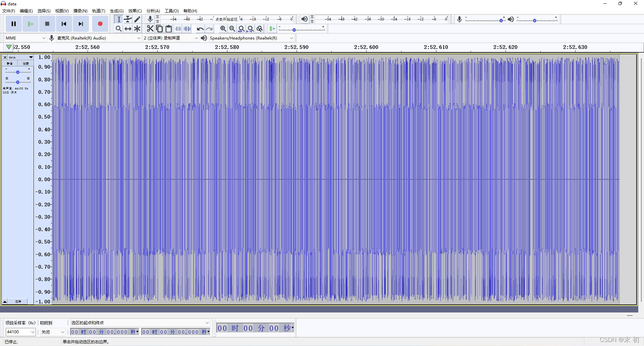Image resolution: width=644 pixels, height=346 pixels.
Task: Open the MME audio host dropdown
Action: [x=25, y=38]
